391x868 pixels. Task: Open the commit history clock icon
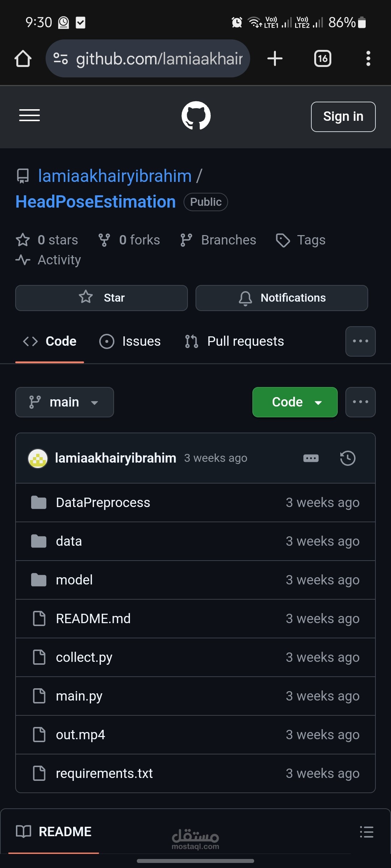click(x=348, y=458)
